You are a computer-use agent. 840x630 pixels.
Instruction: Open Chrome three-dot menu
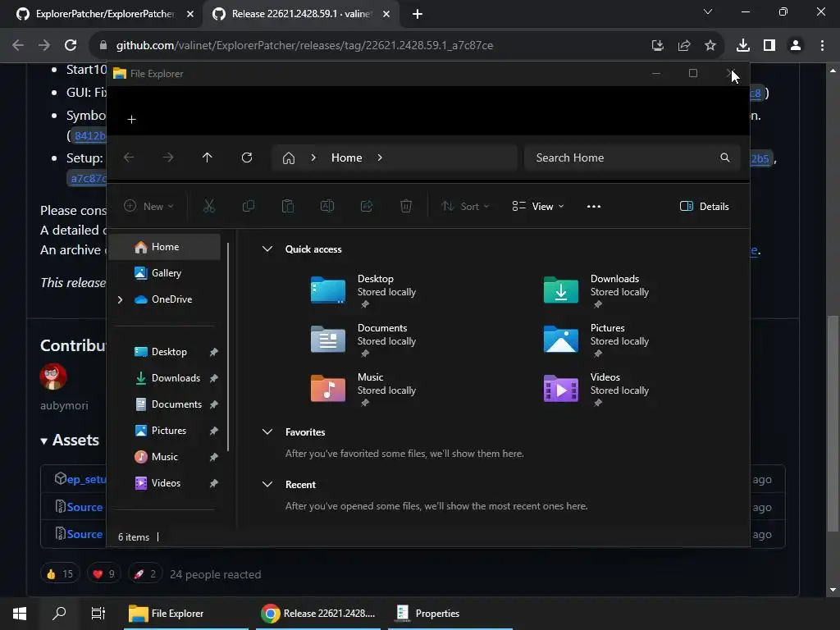822,46
